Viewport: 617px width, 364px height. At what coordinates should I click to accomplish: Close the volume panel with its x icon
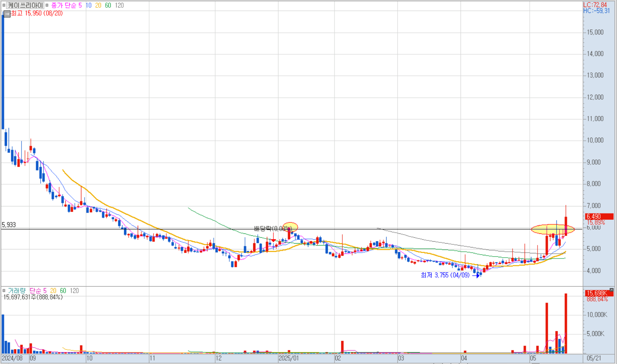(612, 290)
